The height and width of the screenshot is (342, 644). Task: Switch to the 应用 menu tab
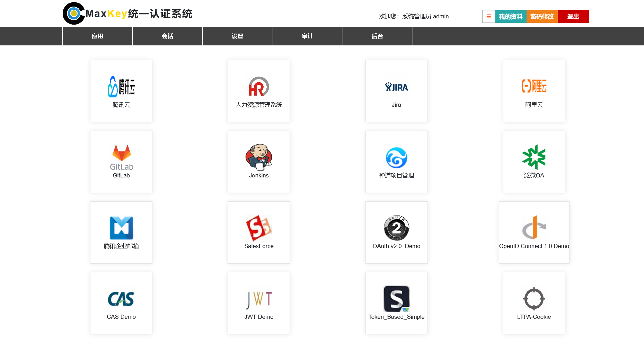97,36
